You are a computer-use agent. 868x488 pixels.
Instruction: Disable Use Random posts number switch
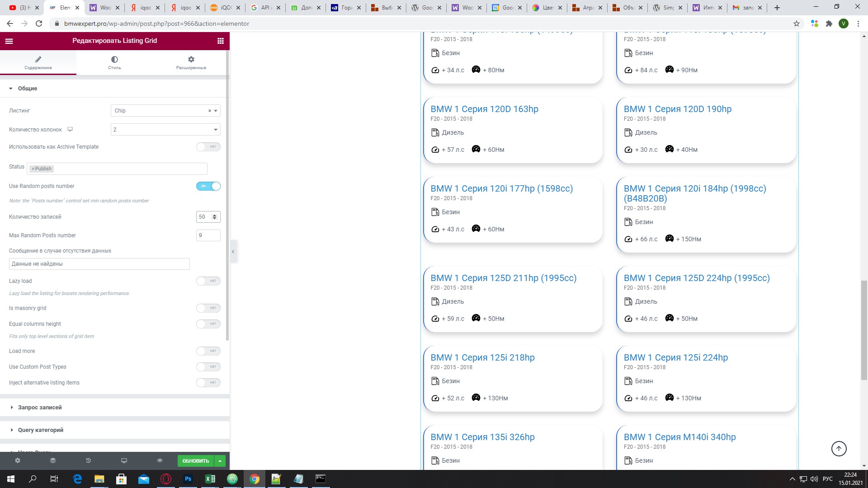pos(208,186)
